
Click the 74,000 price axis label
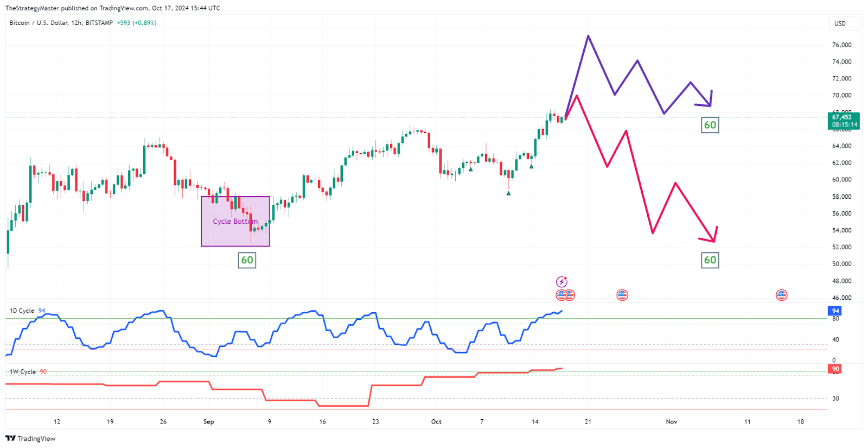coord(842,61)
